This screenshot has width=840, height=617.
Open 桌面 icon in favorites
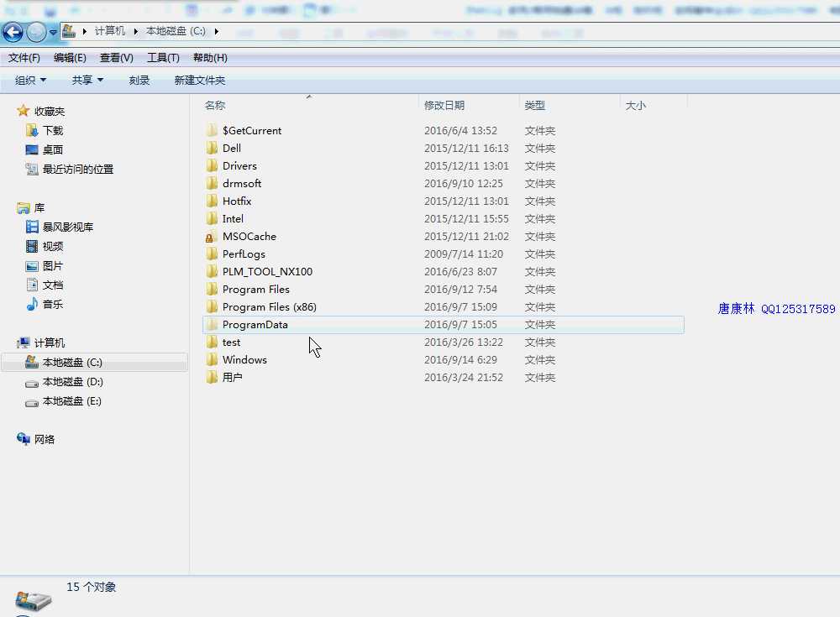click(x=32, y=149)
